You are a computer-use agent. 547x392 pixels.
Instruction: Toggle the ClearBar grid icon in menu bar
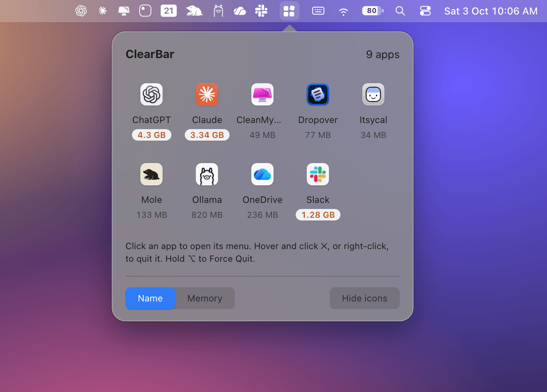coord(289,11)
